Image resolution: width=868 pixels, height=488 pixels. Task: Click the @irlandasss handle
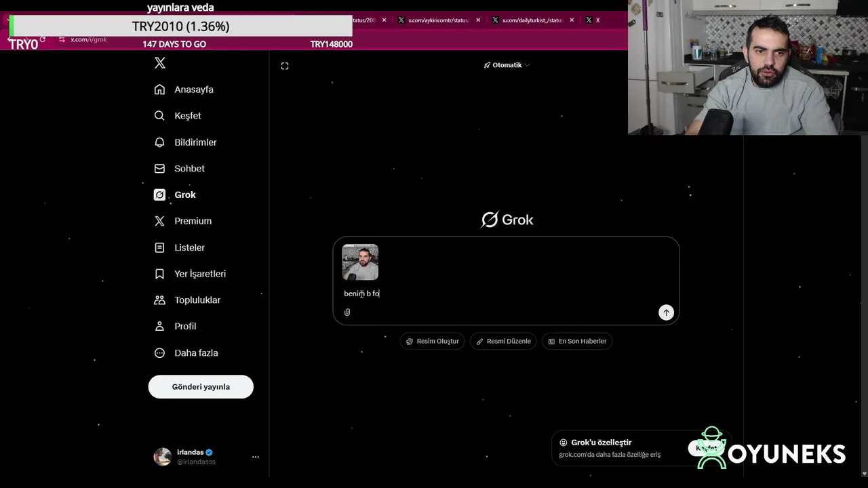(196, 462)
